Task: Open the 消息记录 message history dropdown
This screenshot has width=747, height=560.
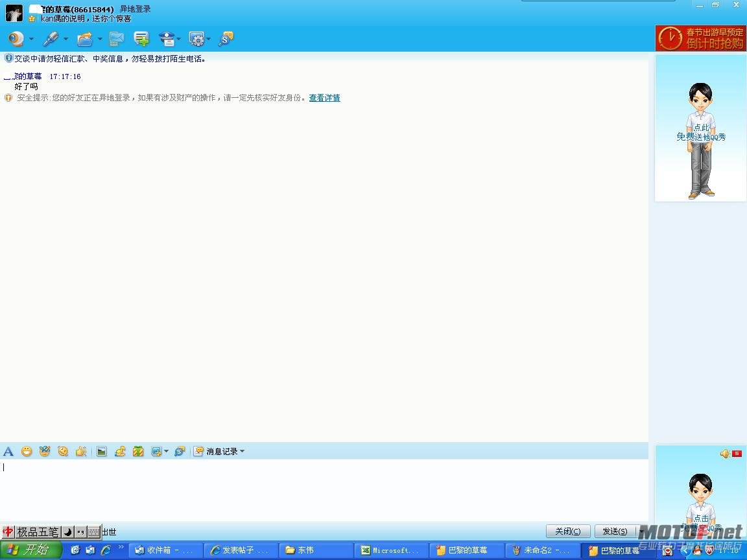Action: click(x=219, y=451)
